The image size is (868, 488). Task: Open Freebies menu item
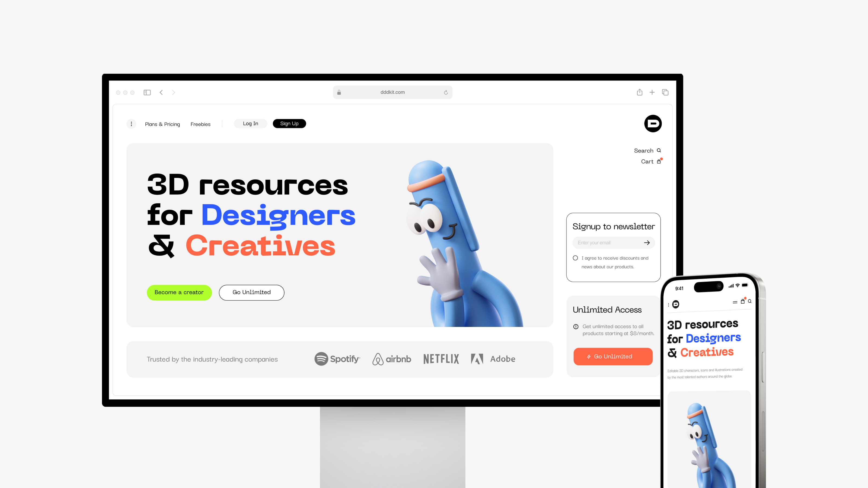click(200, 124)
